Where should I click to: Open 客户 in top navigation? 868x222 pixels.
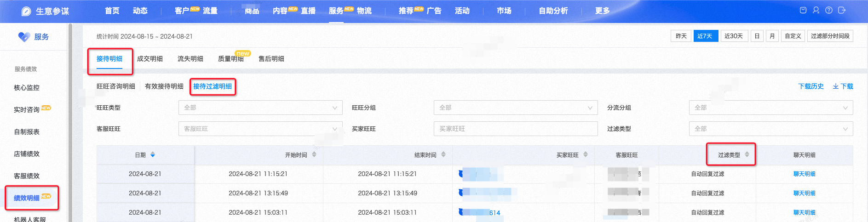(x=182, y=11)
